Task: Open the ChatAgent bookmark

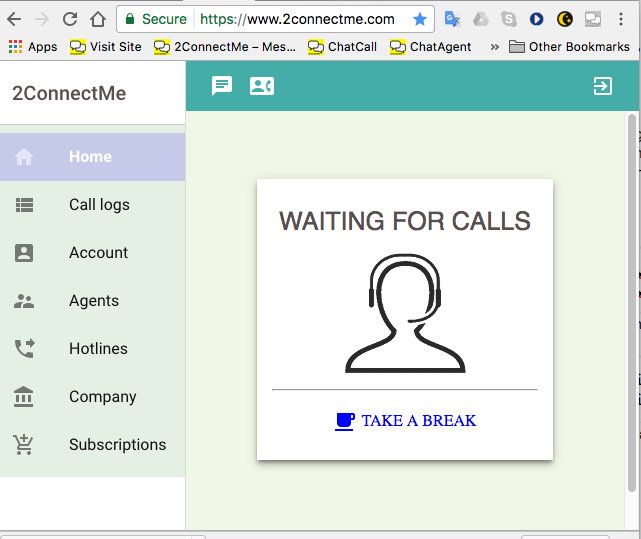Action: 430,47
